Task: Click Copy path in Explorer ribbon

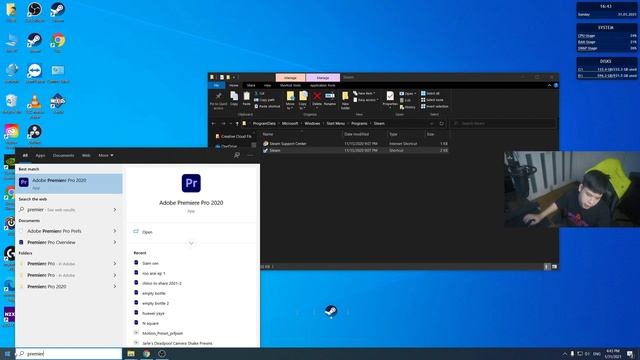Action: tap(264, 100)
